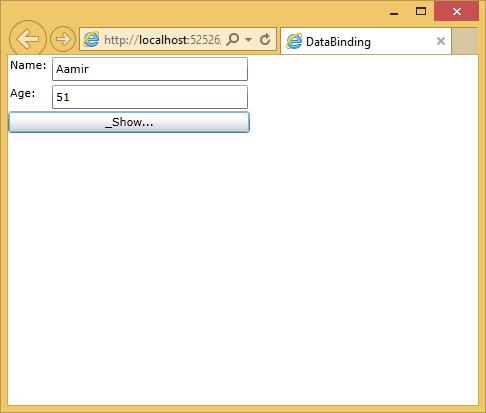Select the localhost URL text in address bar
The height and width of the screenshot is (413, 486).
click(x=162, y=40)
